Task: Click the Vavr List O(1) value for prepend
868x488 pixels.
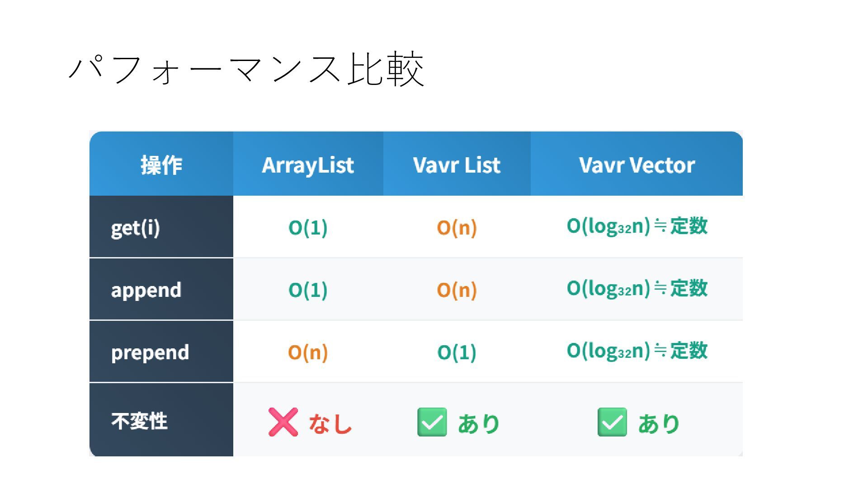Action: point(457,352)
